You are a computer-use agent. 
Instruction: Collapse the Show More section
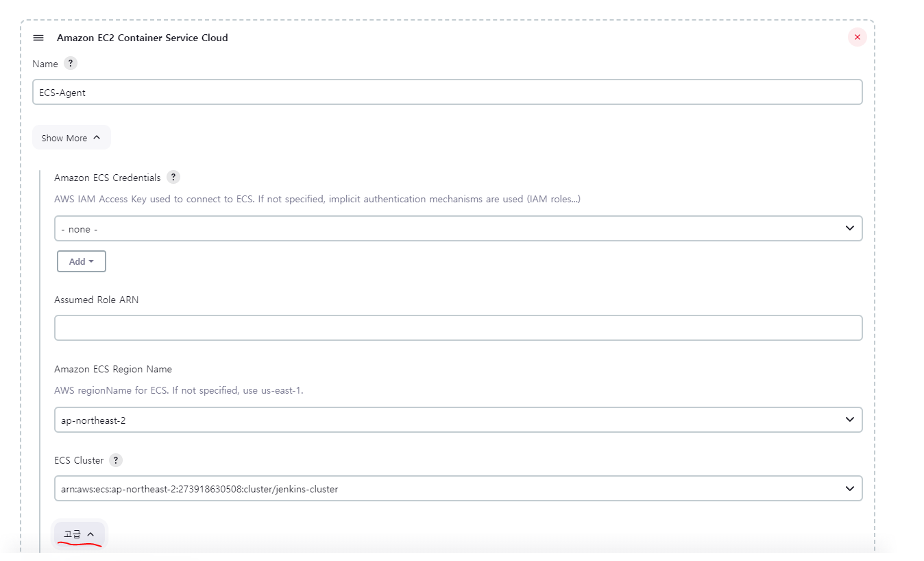[x=71, y=138]
